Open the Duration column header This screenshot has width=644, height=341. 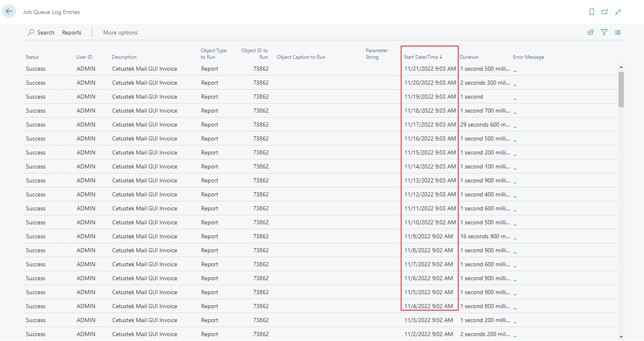pyautogui.click(x=469, y=57)
